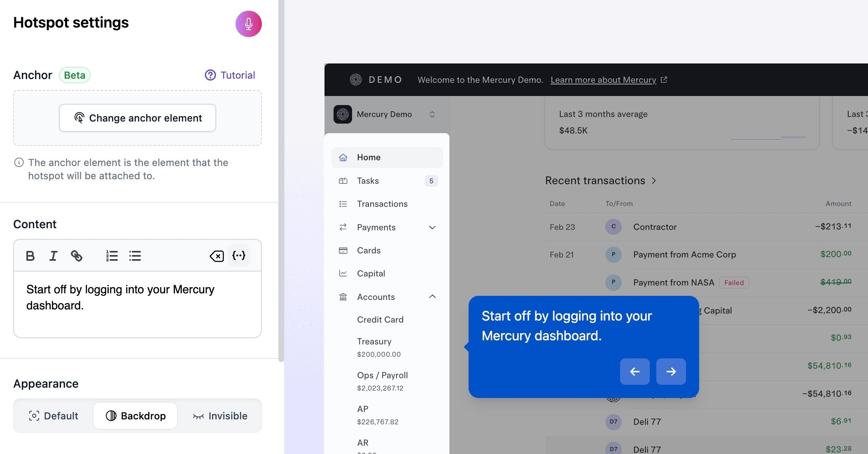Click the Payments arrows icon

pyautogui.click(x=343, y=227)
